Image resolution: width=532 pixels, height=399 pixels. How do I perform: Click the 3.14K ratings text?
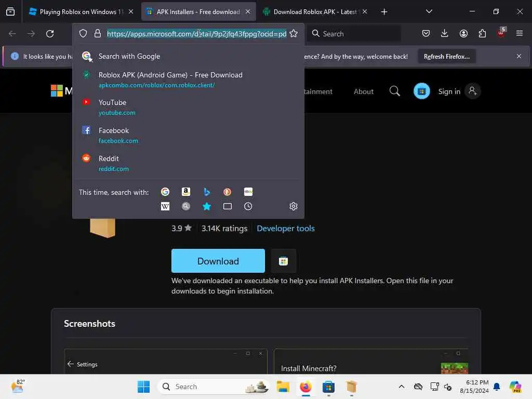(x=224, y=229)
